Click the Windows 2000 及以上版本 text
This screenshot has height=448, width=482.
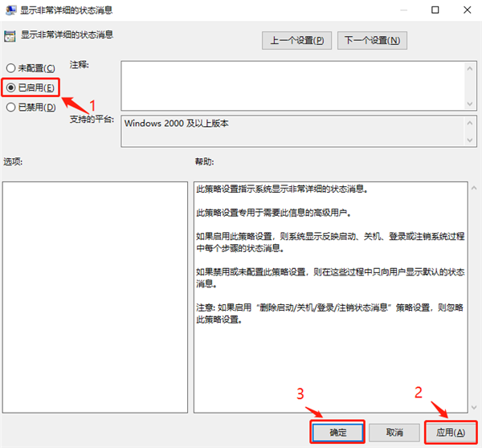pos(177,123)
